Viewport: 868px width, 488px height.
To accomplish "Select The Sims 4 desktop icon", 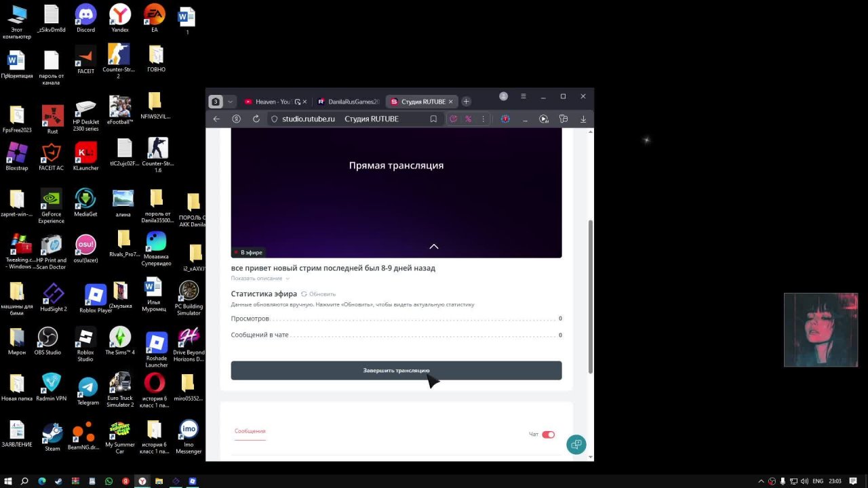I will tap(120, 341).
